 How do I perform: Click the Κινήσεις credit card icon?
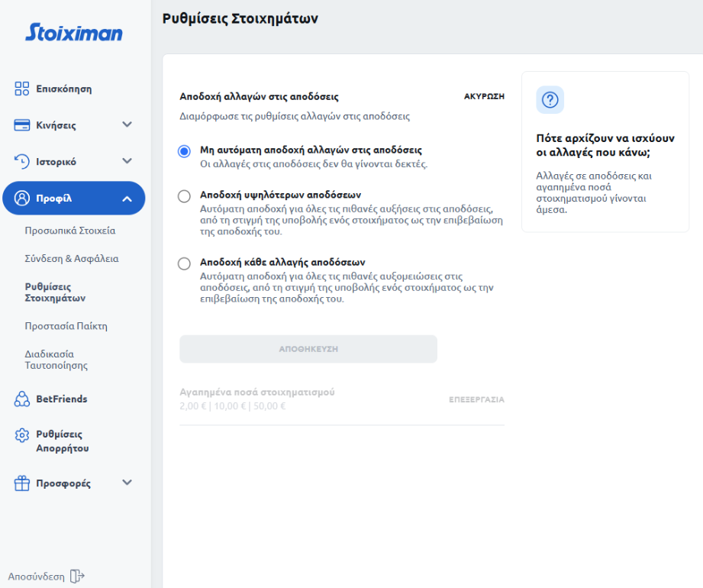pos(22,125)
